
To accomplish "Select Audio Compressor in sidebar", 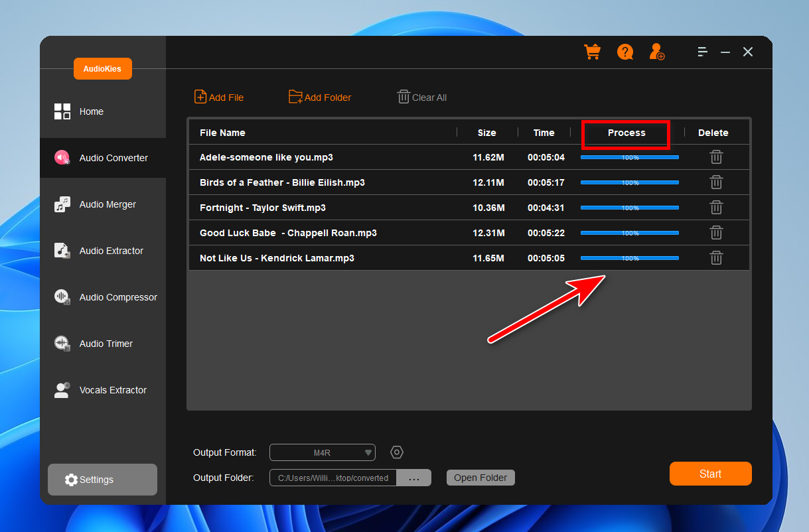I will (x=103, y=297).
